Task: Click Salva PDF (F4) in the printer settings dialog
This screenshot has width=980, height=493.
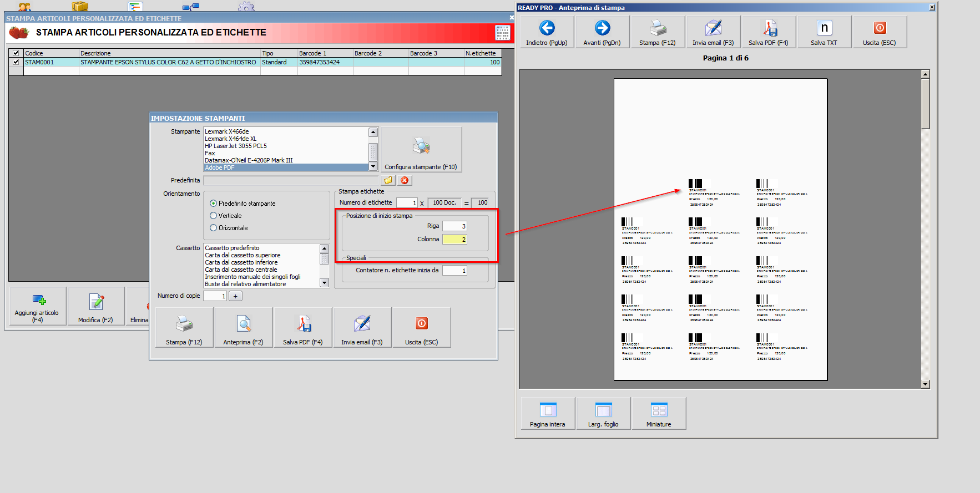Action: [303, 328]
